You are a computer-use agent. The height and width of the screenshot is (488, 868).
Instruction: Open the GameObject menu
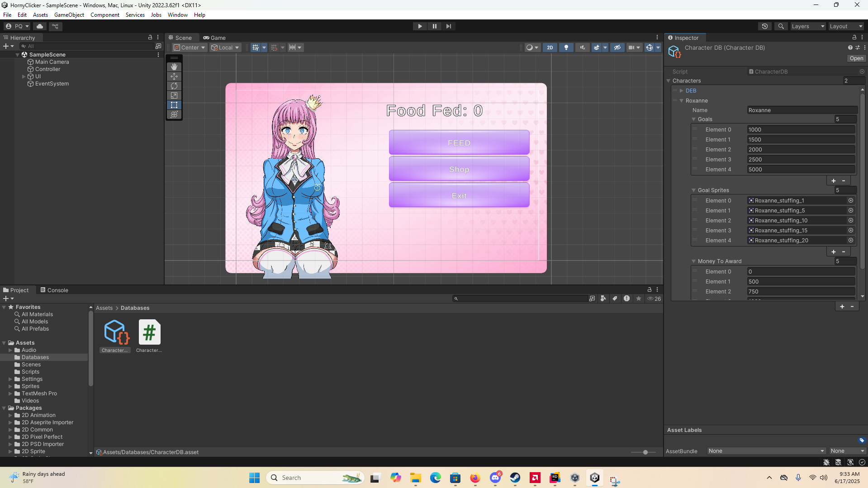69,15
